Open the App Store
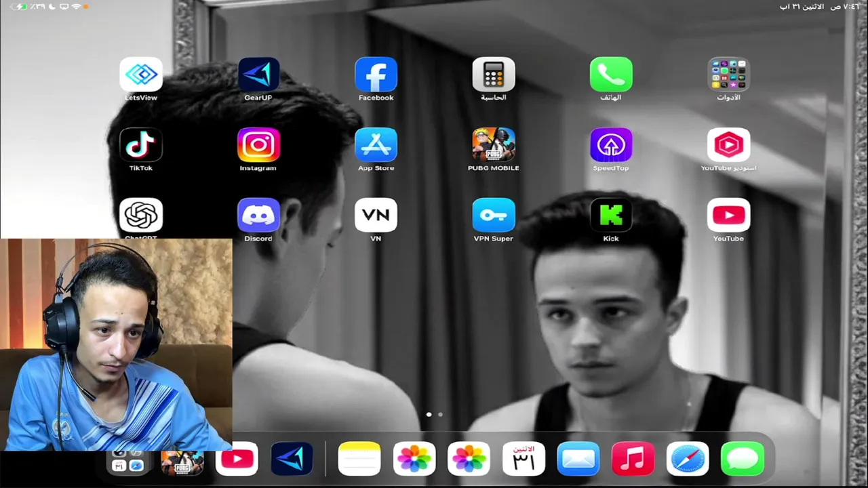The height and width of the screenshot is (488, 868). (376, 145)
